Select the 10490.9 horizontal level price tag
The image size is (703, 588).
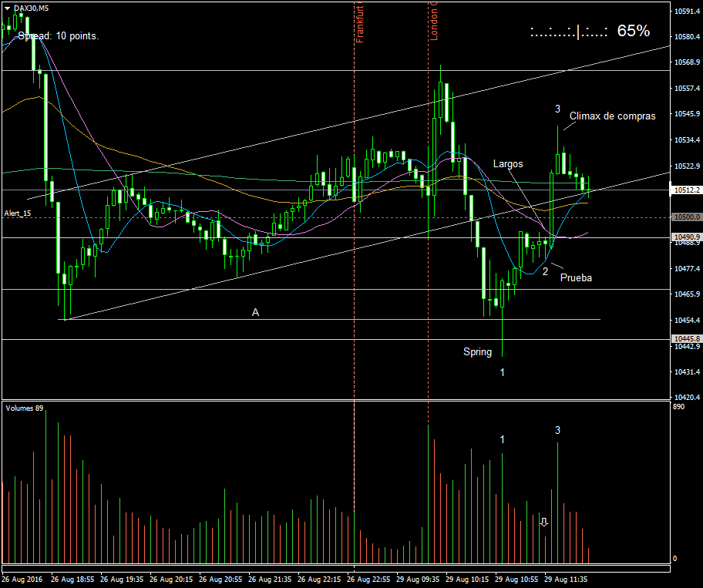685,237
